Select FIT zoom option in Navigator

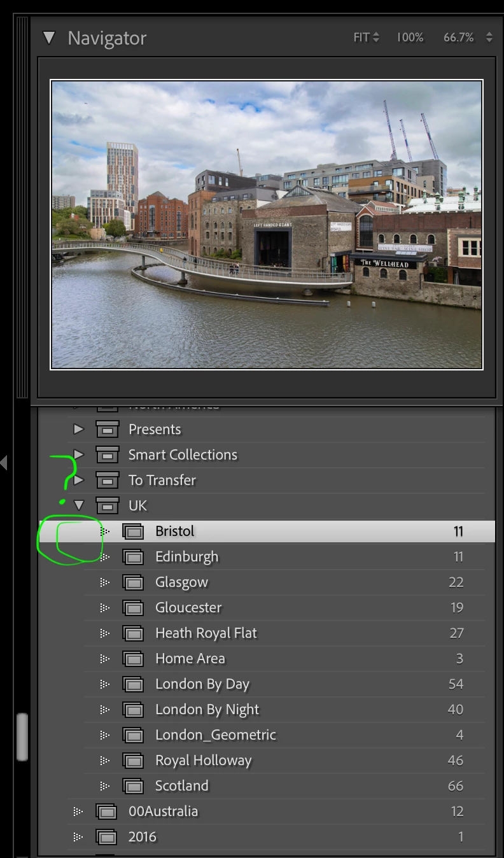[x=361, y=38]
